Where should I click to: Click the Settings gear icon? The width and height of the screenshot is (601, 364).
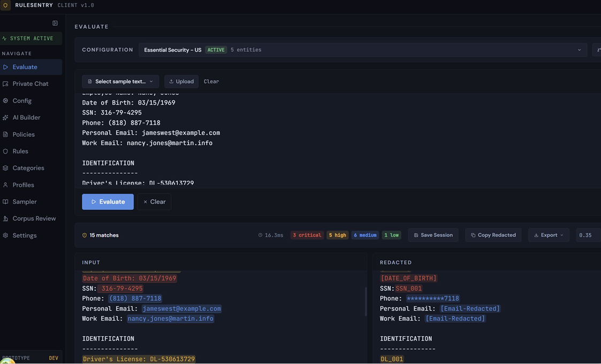[x=5, y=235]
